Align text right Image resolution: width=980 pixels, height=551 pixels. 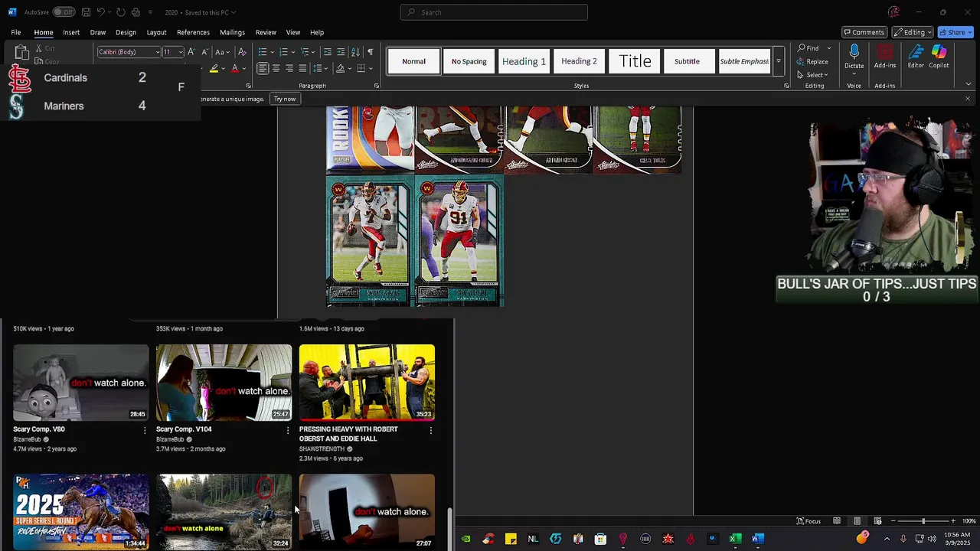[x=289, y=68]
